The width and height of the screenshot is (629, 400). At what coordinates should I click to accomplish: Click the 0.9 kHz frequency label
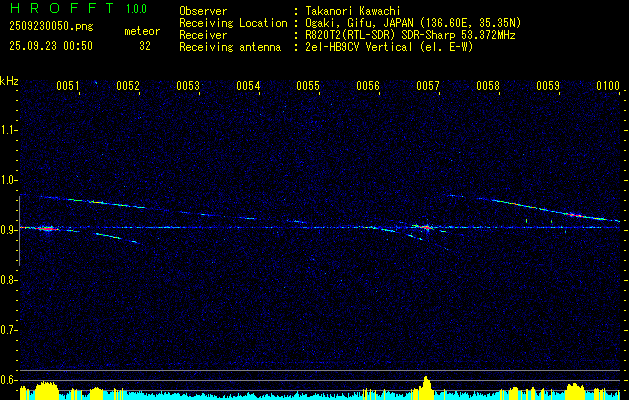point(7,230)
